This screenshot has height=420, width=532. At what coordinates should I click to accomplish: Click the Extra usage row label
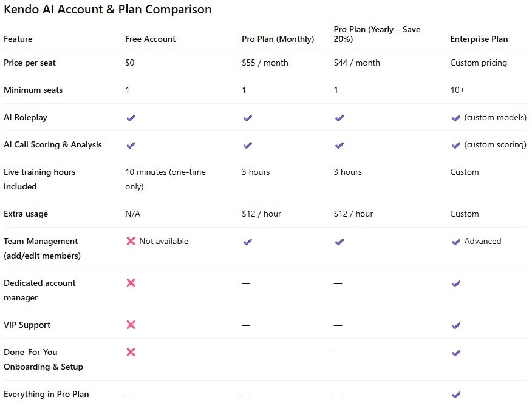click(26, 214)
